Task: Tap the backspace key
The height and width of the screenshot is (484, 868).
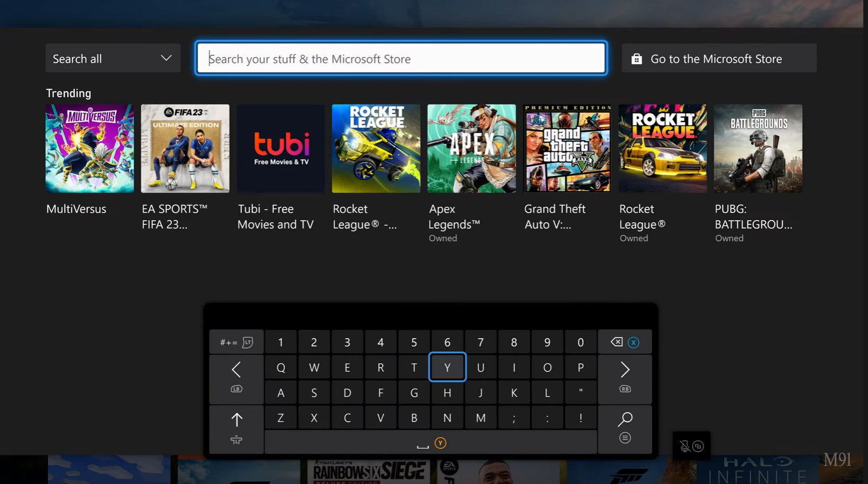Action: click(625, 342)
